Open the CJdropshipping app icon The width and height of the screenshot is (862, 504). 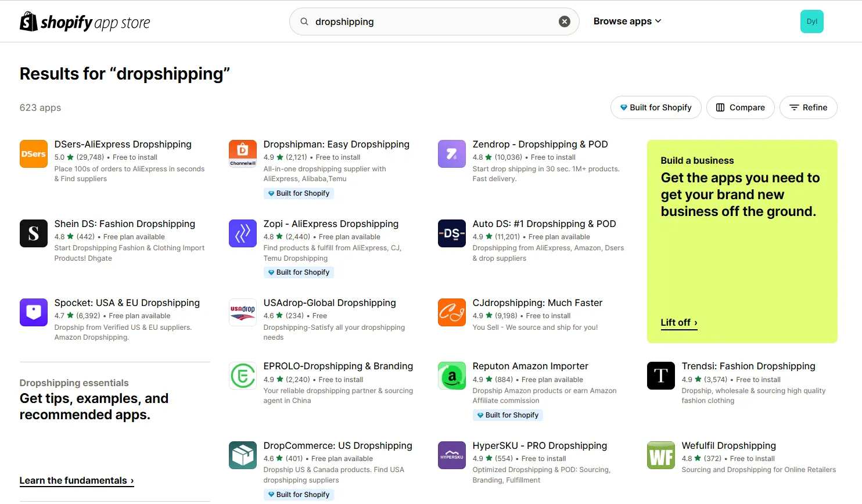click(x=452, y=312)
